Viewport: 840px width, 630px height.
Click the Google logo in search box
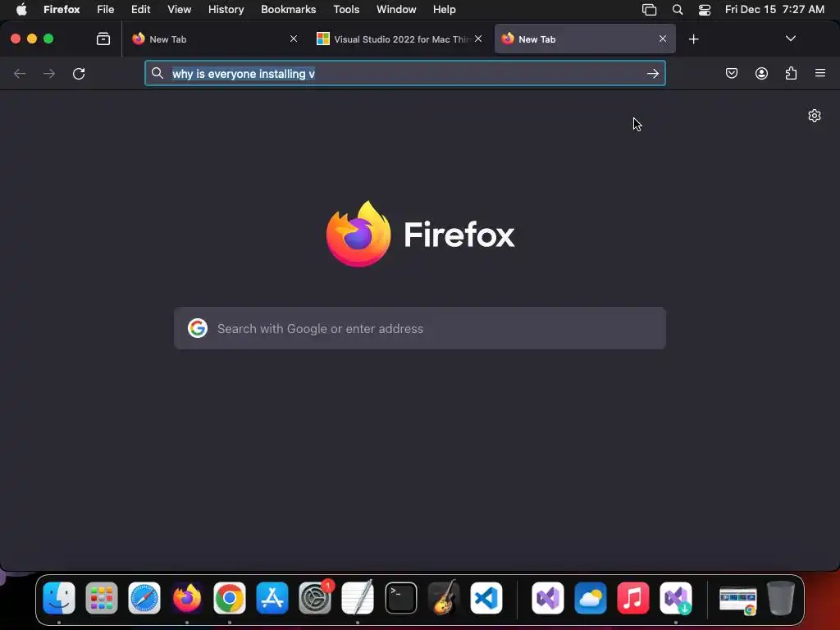tap(198, 328)
